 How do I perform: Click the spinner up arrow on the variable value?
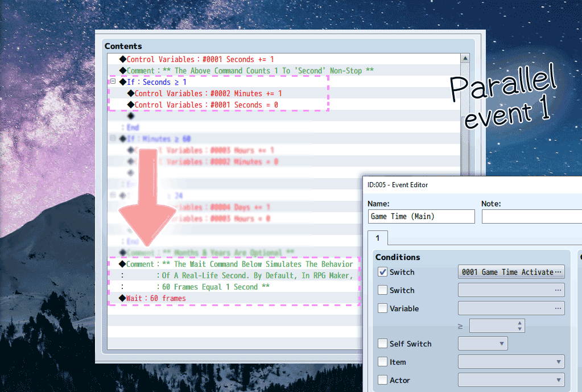[x=521, y=323]
